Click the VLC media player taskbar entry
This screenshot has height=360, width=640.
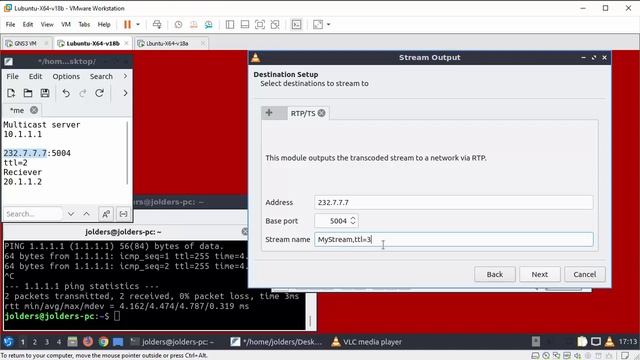tap(367, 342)
